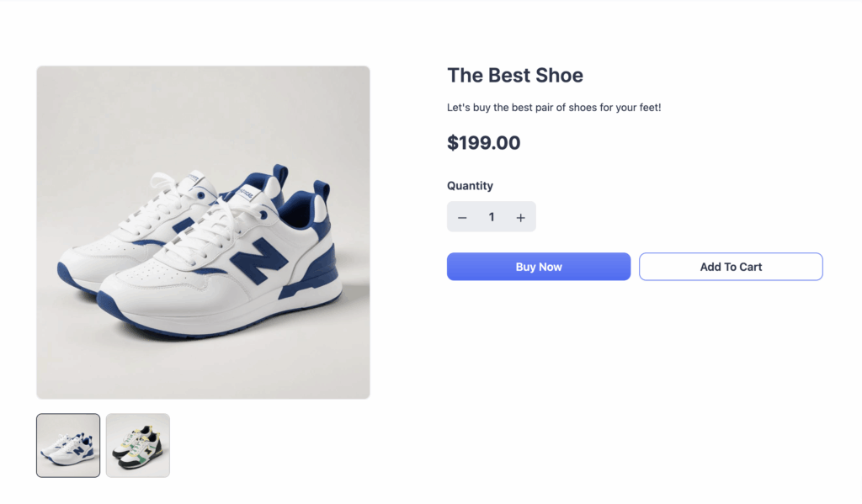Click the product description text
This screenshot has height=504, width=862.
pyautogui.click(x=554, y=107)
